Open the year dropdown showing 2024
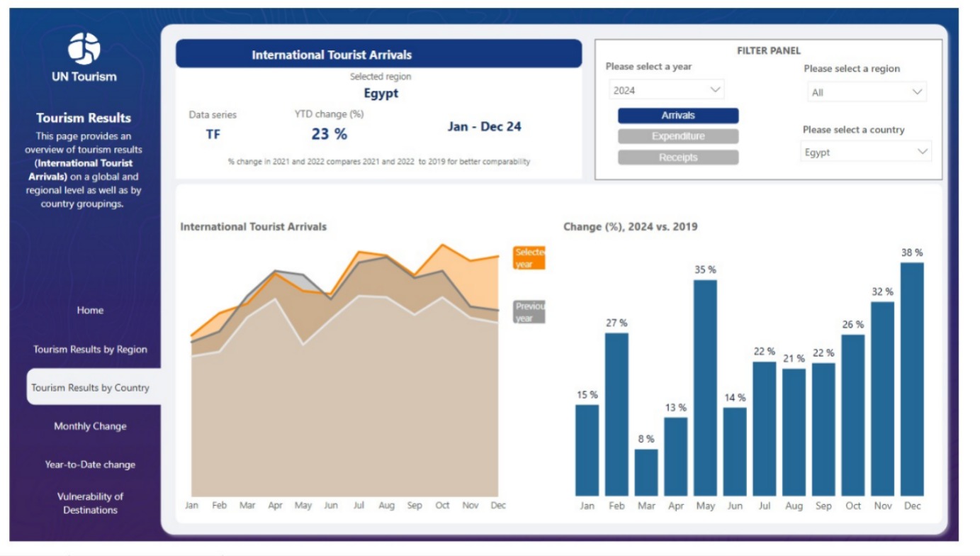The width and height of the screenshot is (980, 556). point(666,90)
